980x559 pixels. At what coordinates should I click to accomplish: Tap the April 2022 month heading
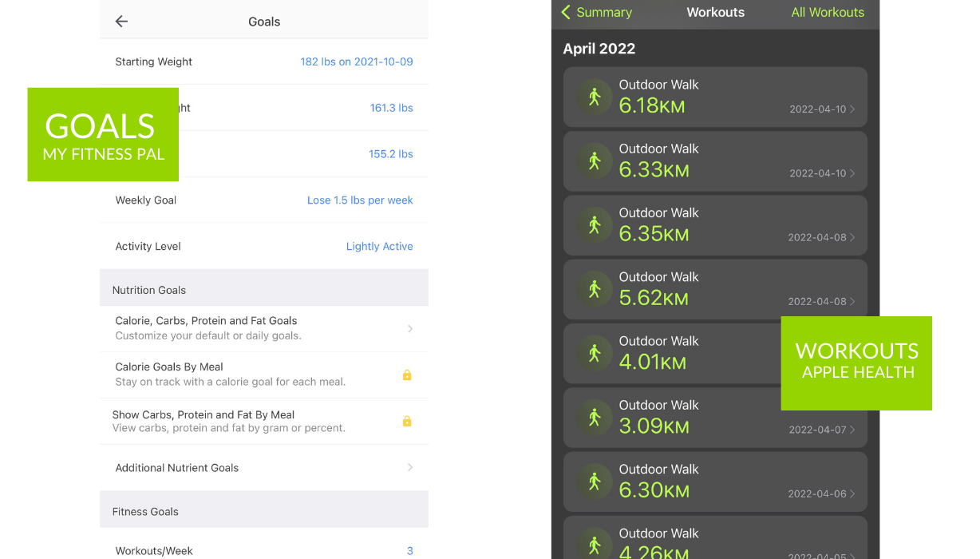pyautogui.click(x=599, y=49)
